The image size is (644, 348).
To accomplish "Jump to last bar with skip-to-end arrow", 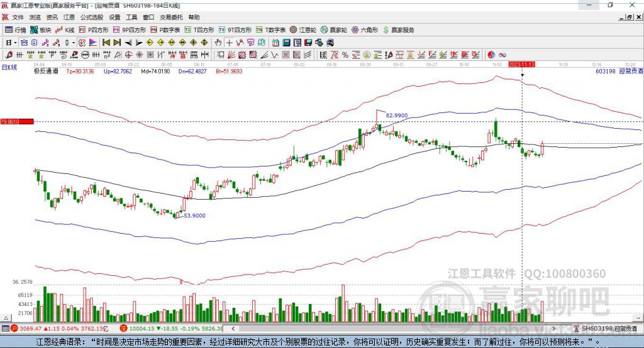I will pos(117,43).
